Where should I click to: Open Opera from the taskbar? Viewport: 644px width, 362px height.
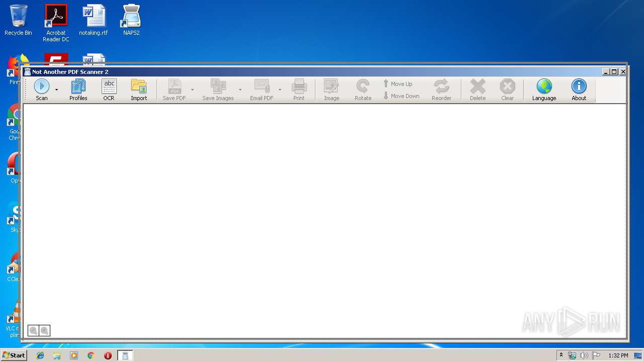[108, 355]
